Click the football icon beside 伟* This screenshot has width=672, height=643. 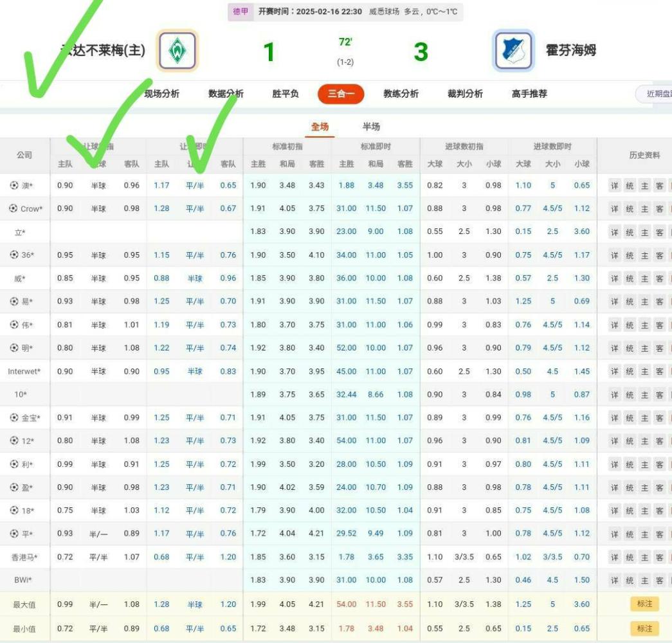(14, 325)
